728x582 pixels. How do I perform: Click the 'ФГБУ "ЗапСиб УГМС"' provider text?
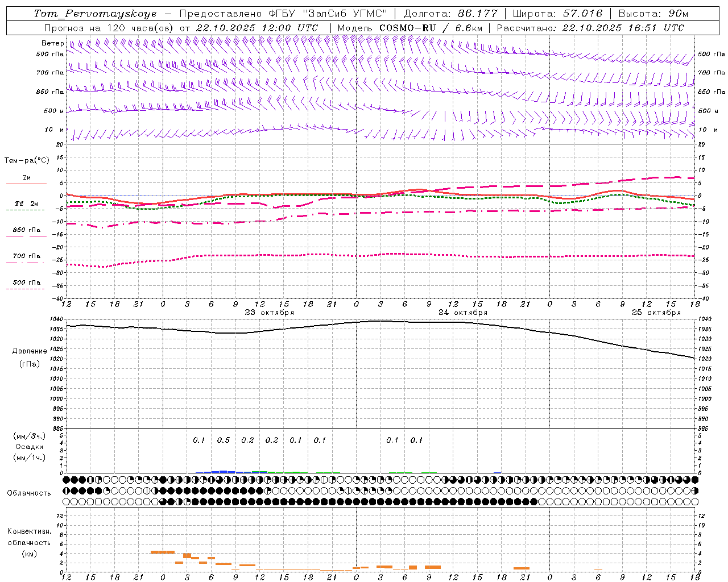coord(328,14)
